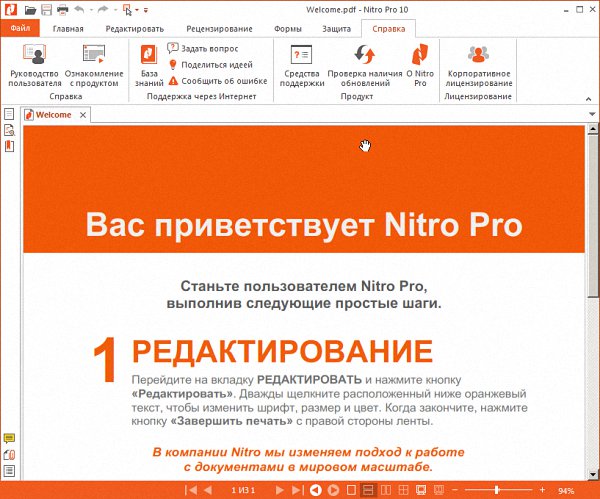Enable continuous facing pages view
600x499 pixels.
pyautogui.click(x=403, y=490)
